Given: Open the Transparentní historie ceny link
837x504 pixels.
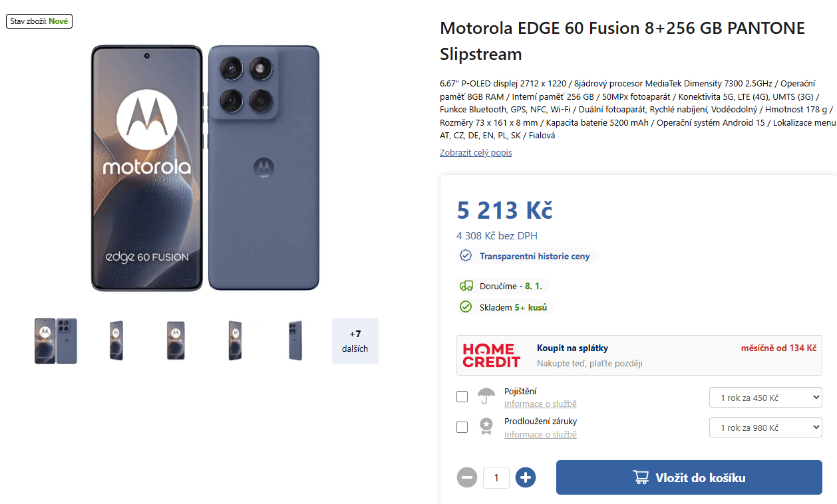Looking at the screenshot, I should [534, 256].
